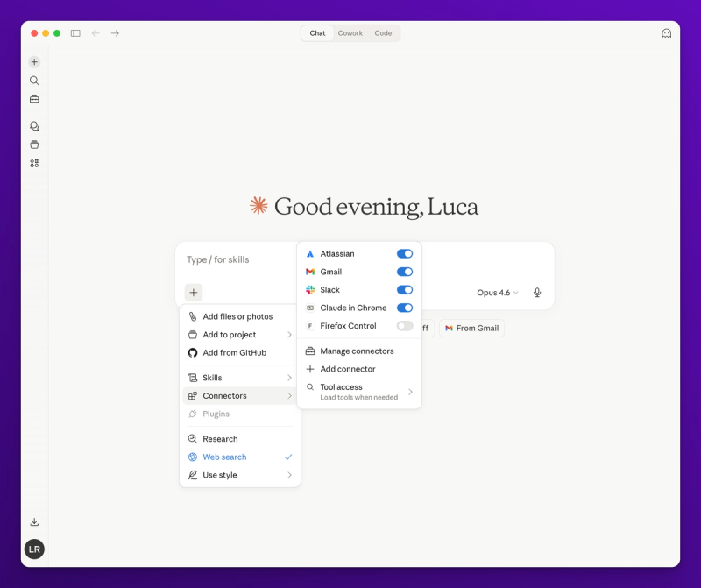Deselect Web search in the menu

pos(224,457)
